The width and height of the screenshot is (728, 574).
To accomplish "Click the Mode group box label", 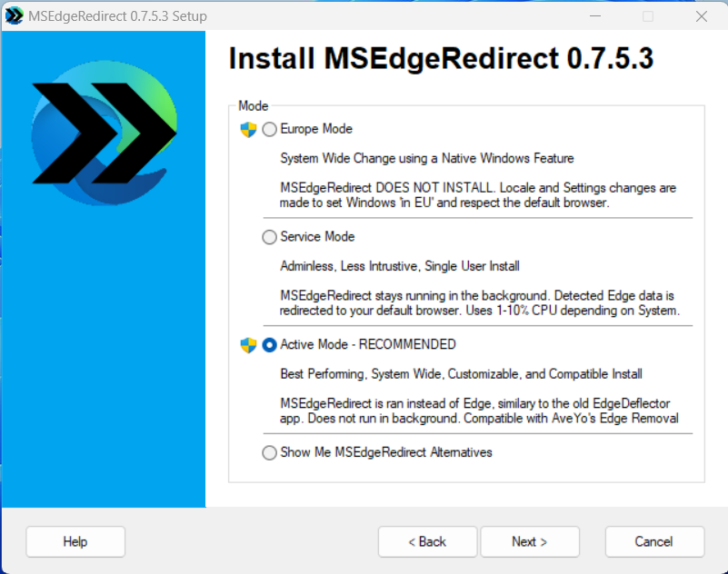I will coord(253,106).
